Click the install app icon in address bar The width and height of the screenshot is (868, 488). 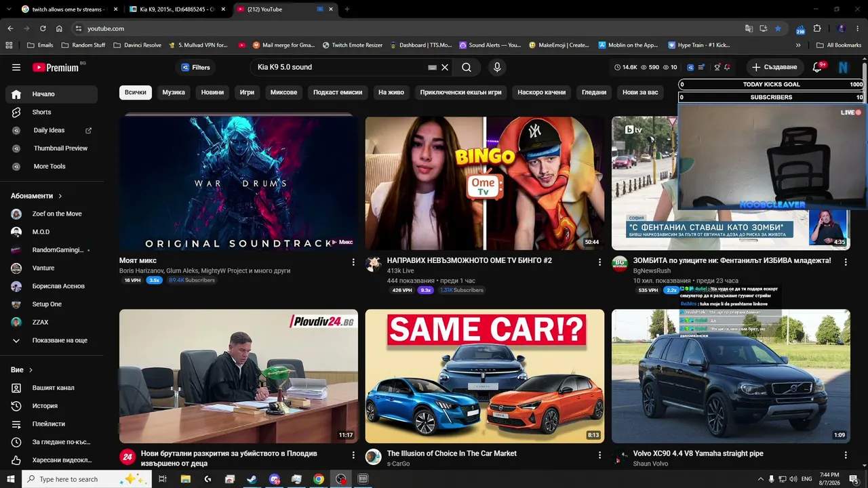[763, 28]
